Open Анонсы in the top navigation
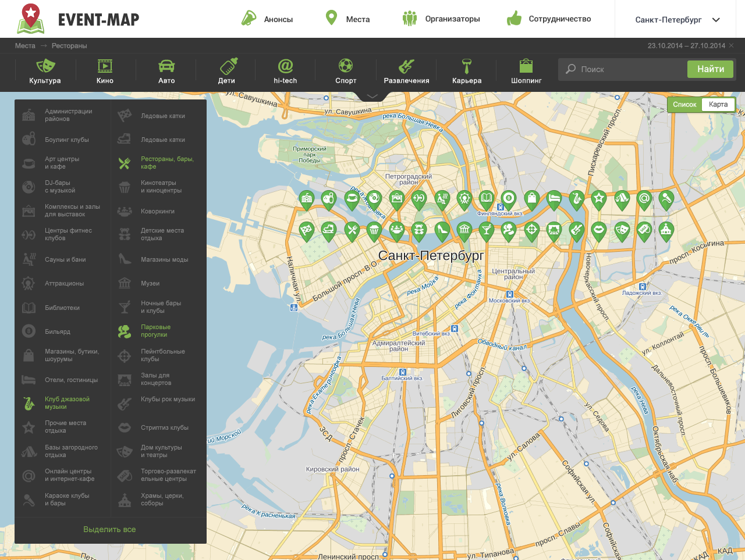Image resolution: width=745 pixels, height=560 pixels. point(268,19)
